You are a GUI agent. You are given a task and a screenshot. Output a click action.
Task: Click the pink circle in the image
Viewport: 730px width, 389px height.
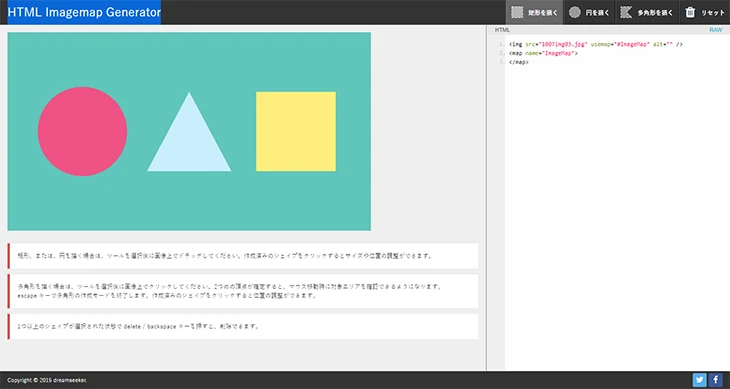[82, 131]
